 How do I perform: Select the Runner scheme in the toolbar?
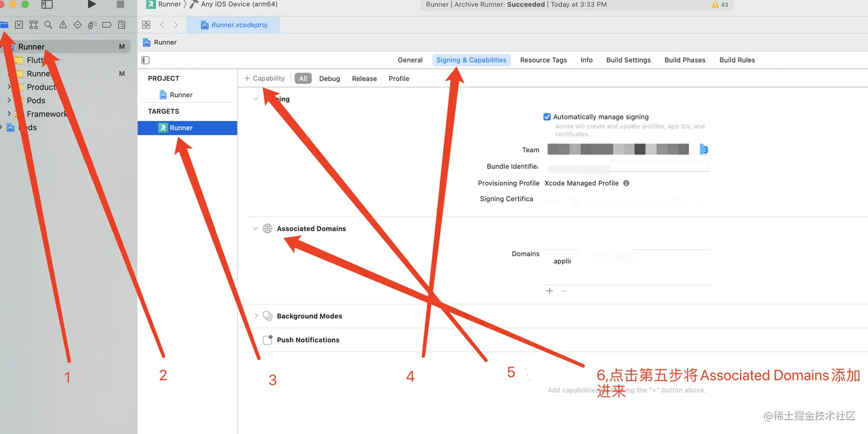click(164, 4)
